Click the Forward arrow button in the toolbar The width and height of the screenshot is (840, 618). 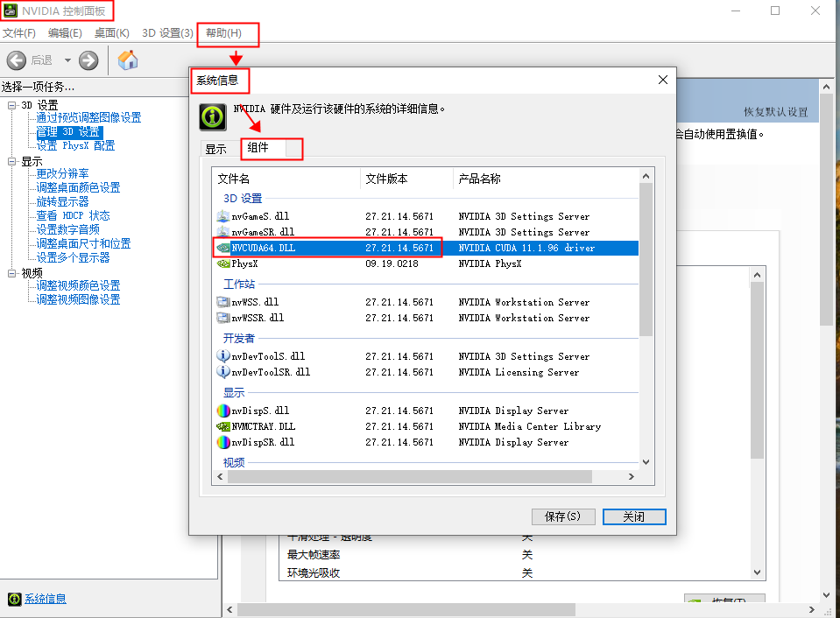88,60
